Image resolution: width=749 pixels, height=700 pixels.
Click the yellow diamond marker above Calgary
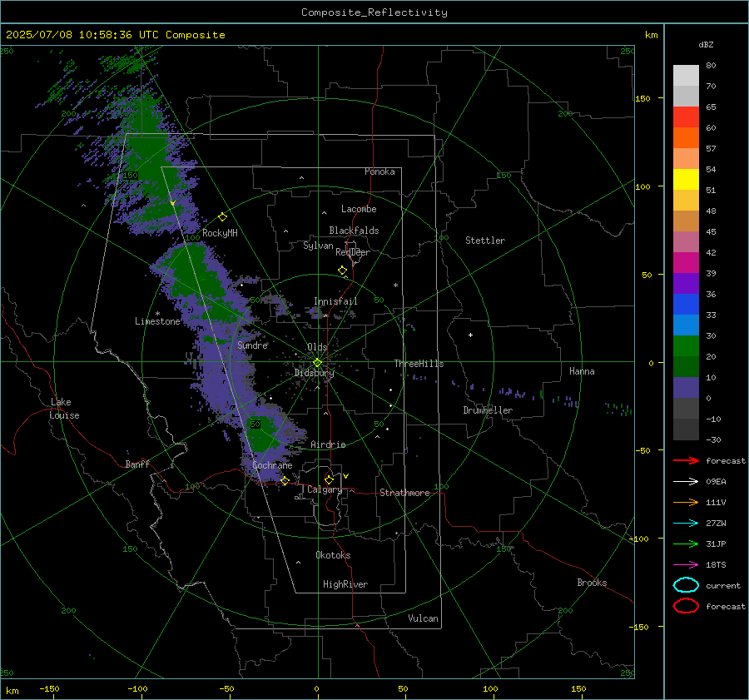(x=329, y=479)
